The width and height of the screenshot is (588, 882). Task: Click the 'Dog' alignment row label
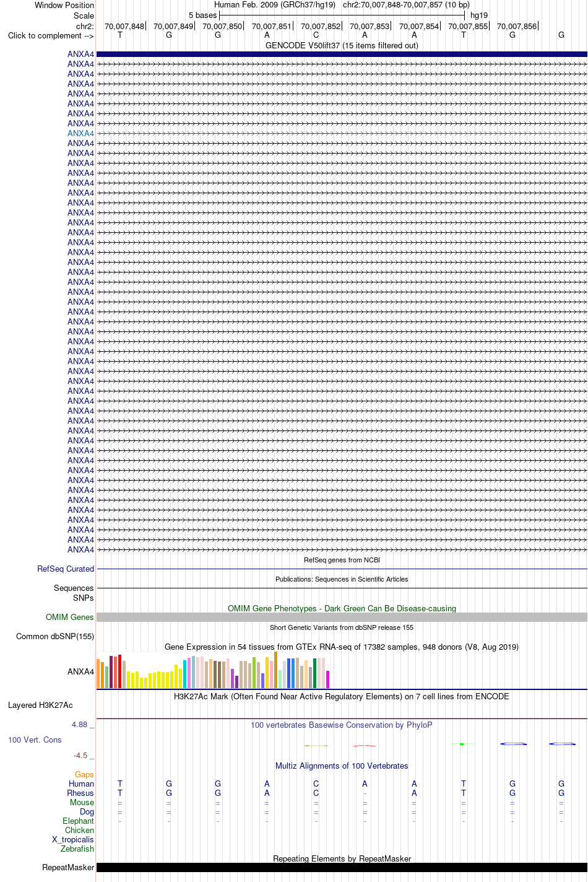(x=87, y=811)
